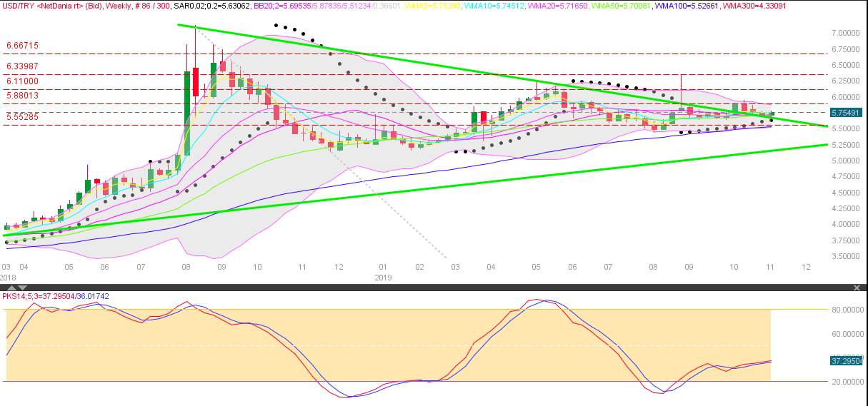Image resolution: width=868 pixels, height=406 pixels.
Task: Close the PKS stochastic indicator panel
Action: pos(857,288)
